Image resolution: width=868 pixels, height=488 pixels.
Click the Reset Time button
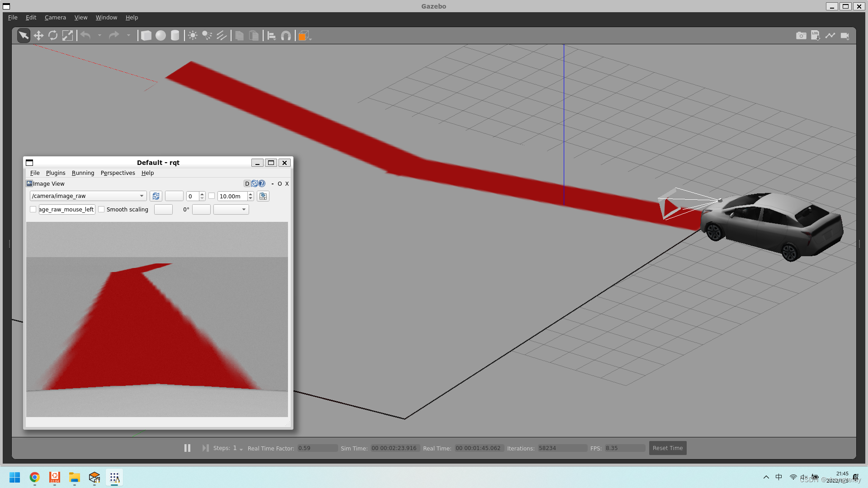667,448
